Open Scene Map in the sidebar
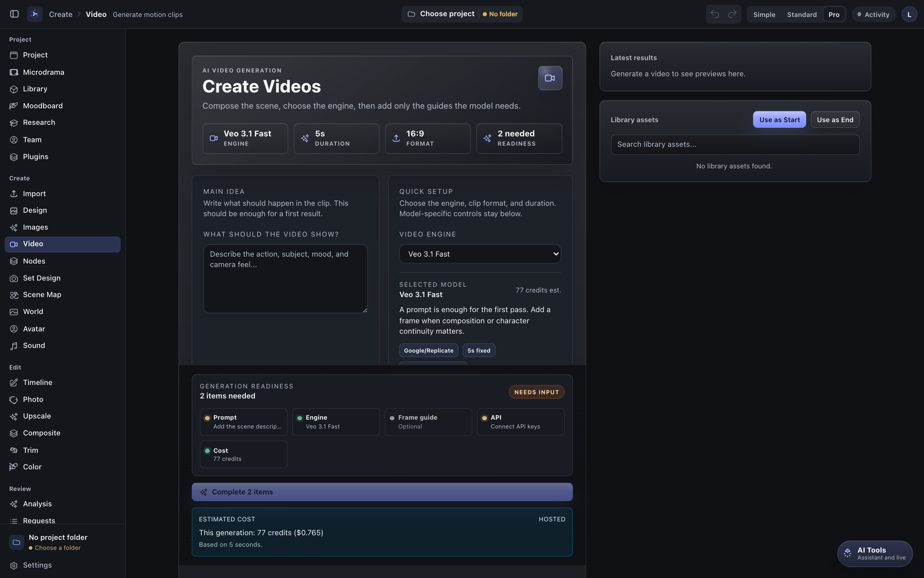The image size is (924, 578). [x=62, y=294]
